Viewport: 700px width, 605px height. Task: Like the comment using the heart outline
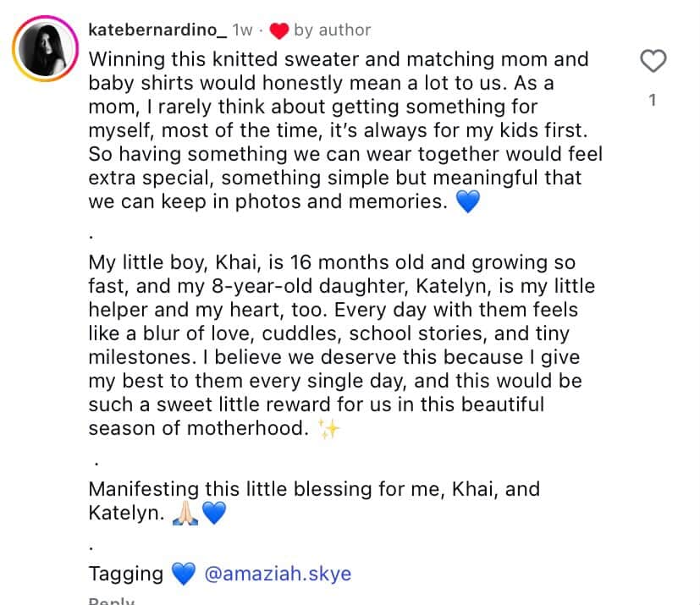[652, 61]
